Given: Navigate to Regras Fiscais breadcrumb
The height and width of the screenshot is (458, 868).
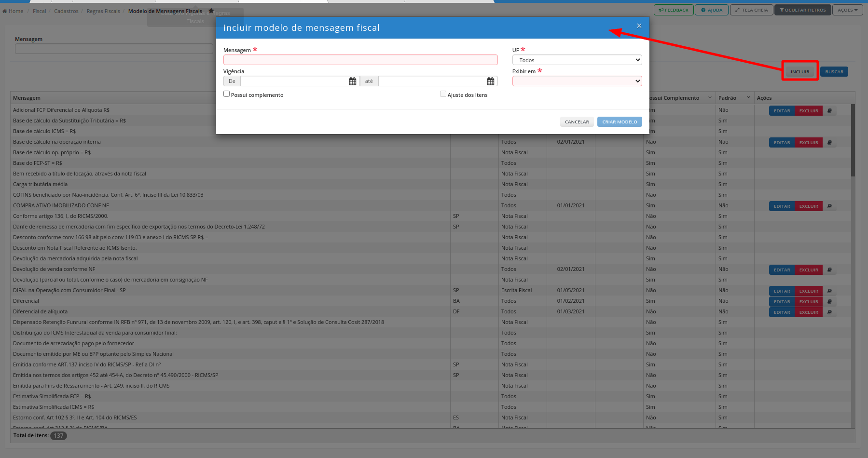Looking at the screenshot, I should [x=103, y=11].
